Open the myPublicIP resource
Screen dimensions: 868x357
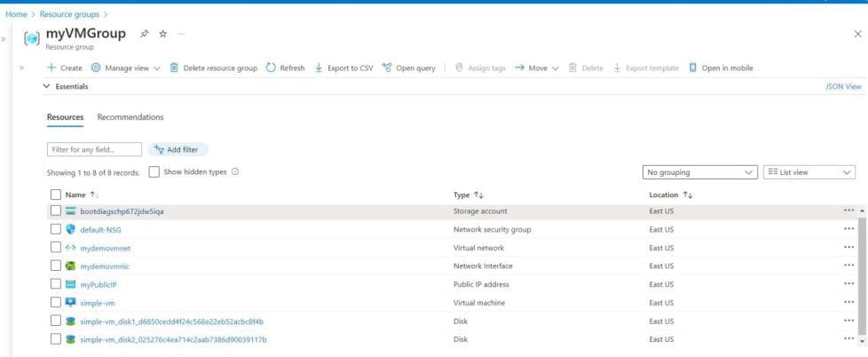99,284
